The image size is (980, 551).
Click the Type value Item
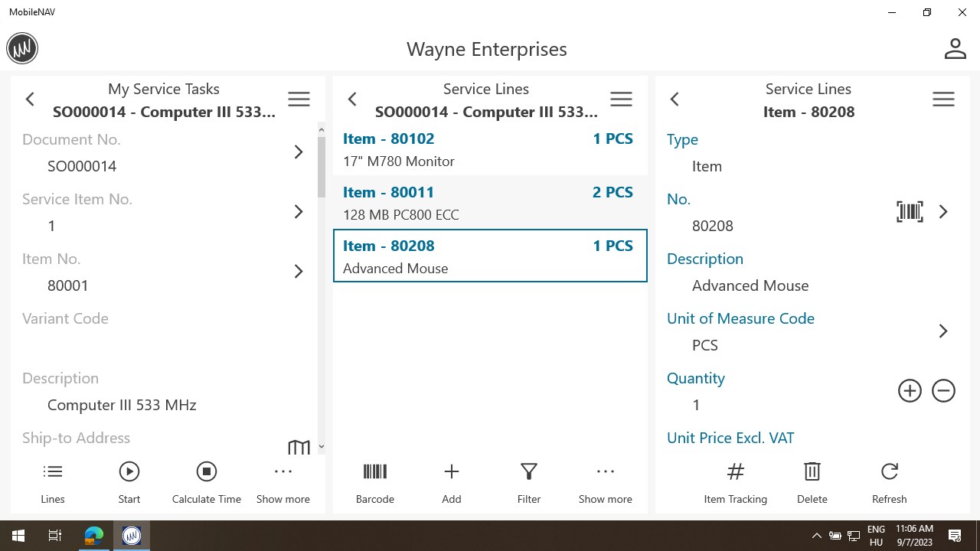point(707,166)
